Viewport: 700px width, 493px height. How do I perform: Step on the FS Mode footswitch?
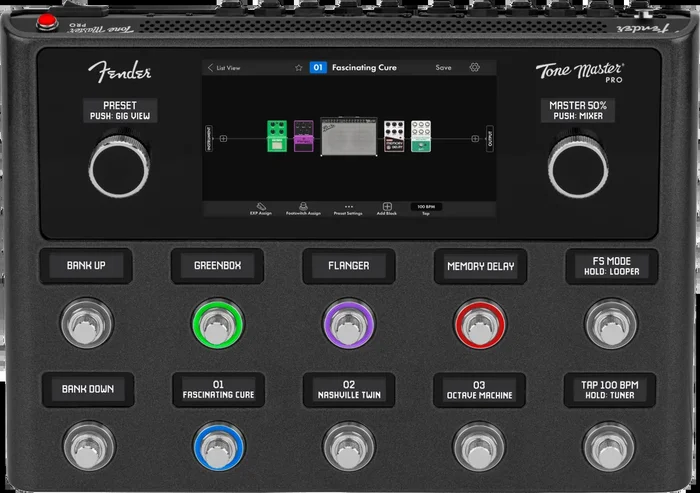coord(611,323)
